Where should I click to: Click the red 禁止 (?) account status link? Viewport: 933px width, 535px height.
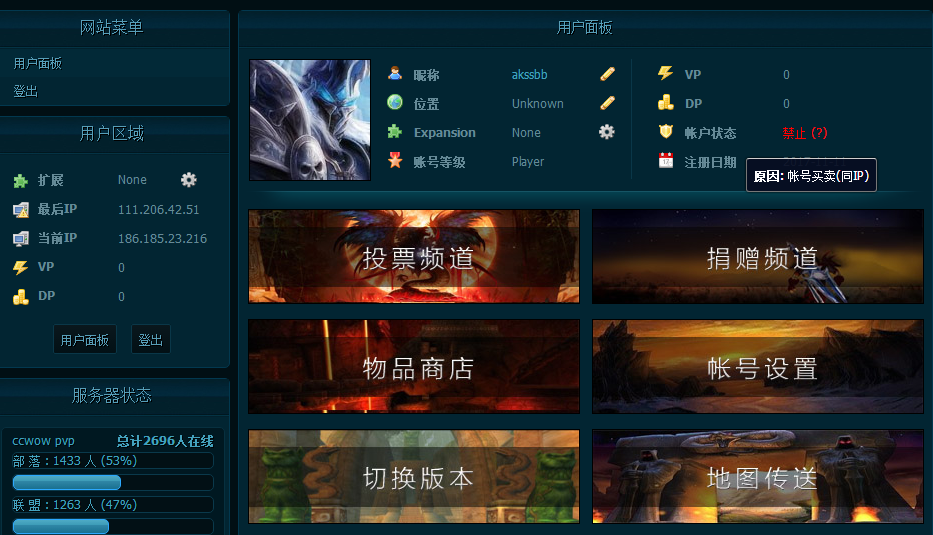804,133
